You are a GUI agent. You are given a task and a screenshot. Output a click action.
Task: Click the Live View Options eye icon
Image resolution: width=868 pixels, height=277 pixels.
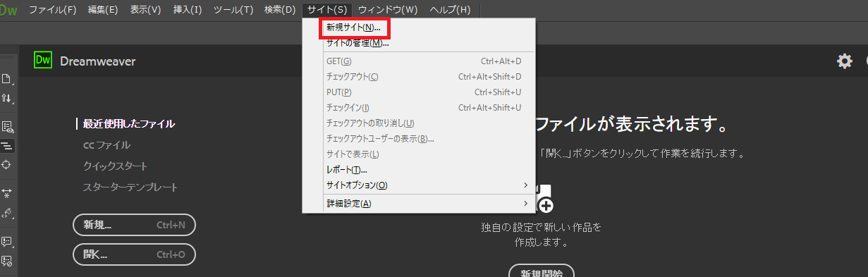(7, 127)
